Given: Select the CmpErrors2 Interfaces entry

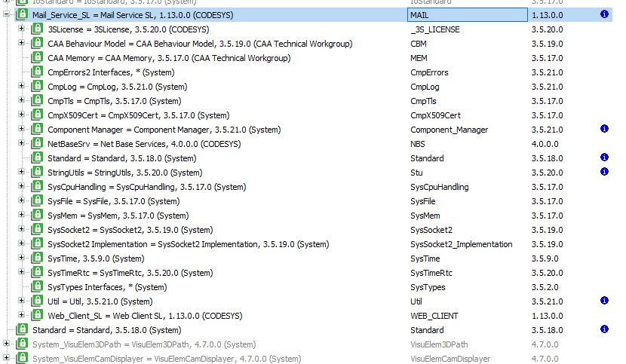Looking at the screenshot, I should pyautogui.click(x=121, y=72).
